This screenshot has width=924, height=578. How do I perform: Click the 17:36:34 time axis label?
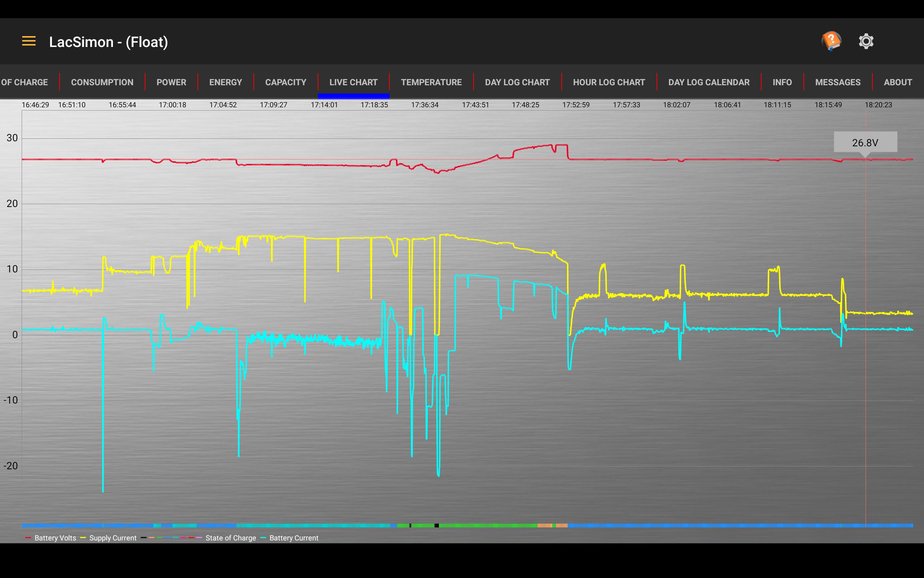(x=424, y=105)
